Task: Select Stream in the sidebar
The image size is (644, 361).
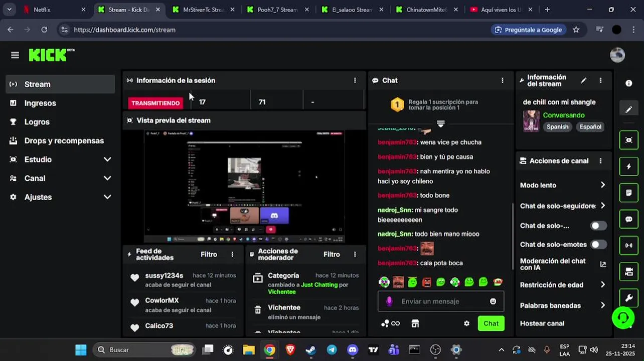Action: coord(60,84)
